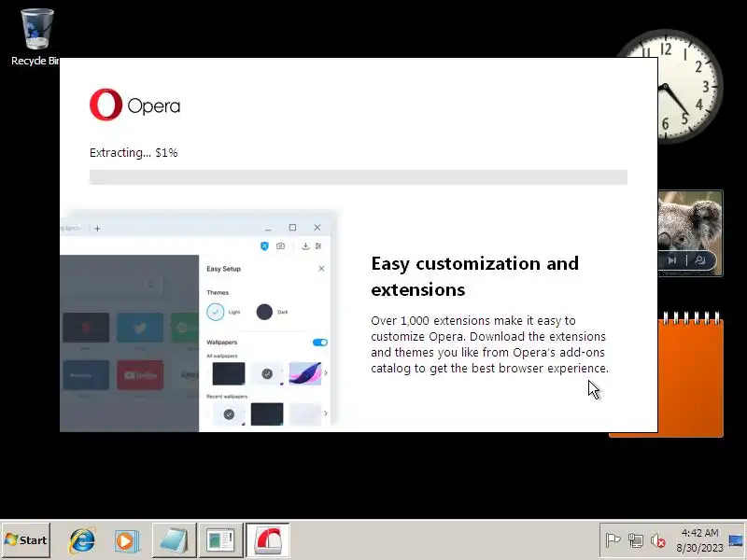The width and height of the screenshot is (747, 560).
Task: Click the "Easy customization and extensions" heading
Action: coord(475,276)
